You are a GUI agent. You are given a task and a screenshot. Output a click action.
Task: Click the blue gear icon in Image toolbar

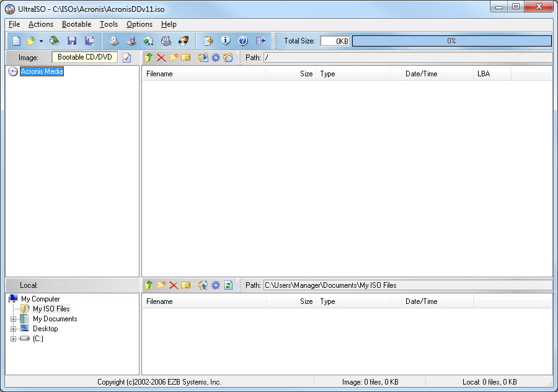click(216, 57)
